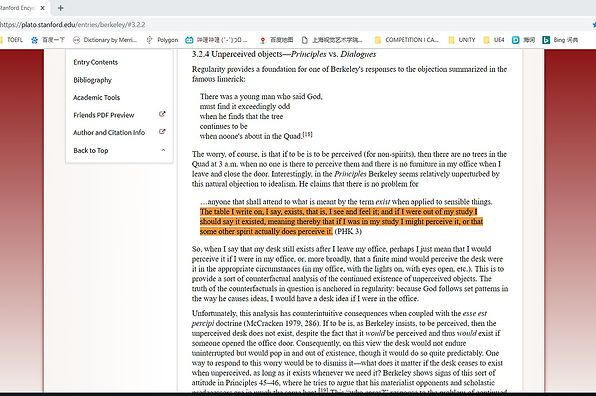Image resolution: width=596 pixels, height=396 pixels.
Task: Jump Back to Top of page
Action: tap(91, 150)
